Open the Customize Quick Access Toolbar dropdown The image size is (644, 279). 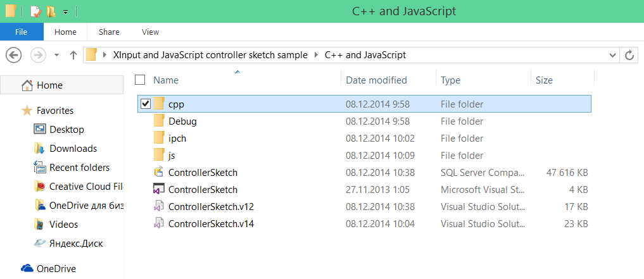click(x=66, y=11)
